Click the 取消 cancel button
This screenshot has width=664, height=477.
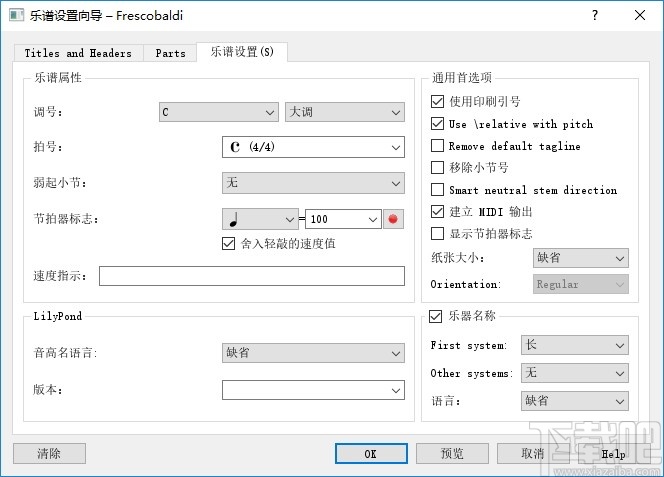[x=533, y=454]
